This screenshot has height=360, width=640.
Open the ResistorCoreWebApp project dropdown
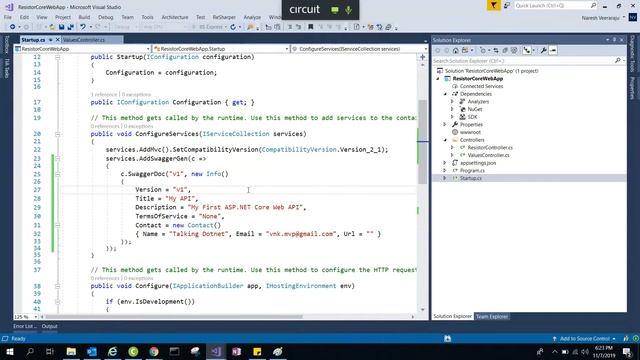[148, 49]
